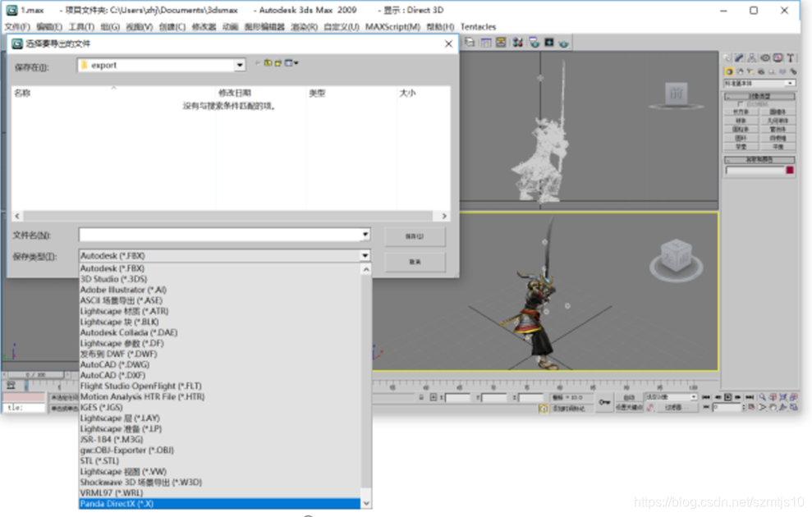Switch to Create command panel tab

pyautogui.click(x=727, y=58)
